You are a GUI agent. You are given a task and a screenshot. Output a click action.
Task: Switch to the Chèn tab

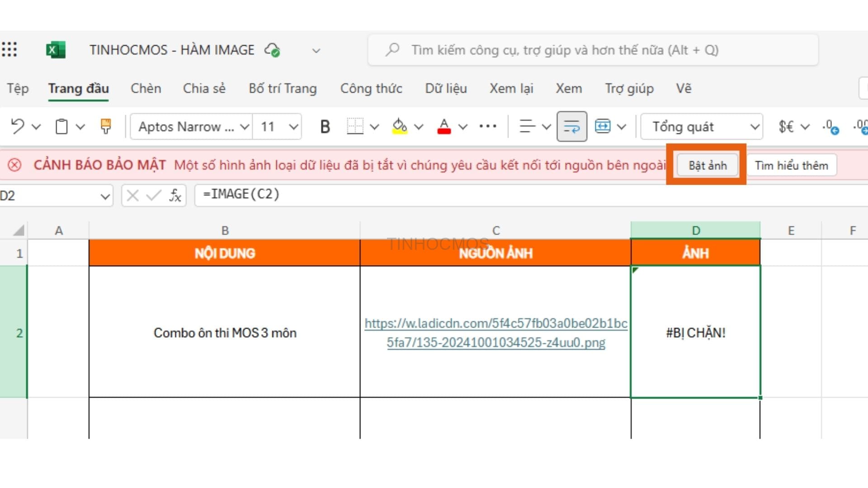click(146, 89)
